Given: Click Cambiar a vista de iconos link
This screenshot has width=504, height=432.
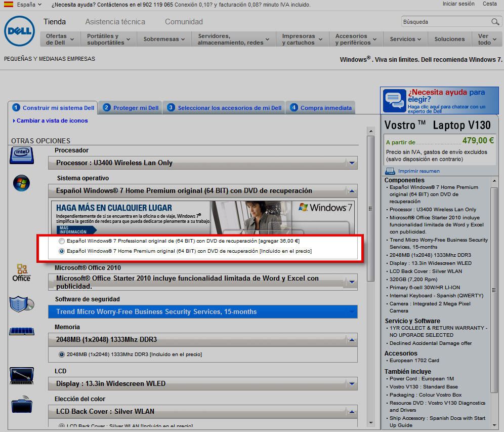Looking at the screenshot, I should pos(52,121).
